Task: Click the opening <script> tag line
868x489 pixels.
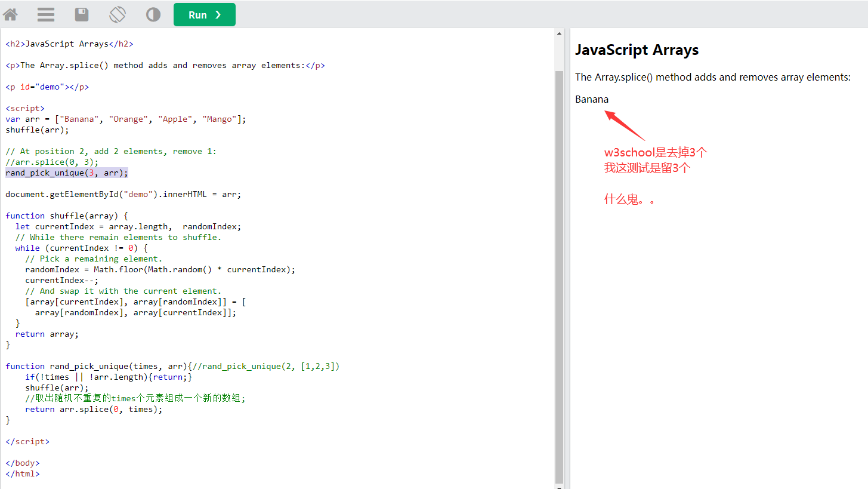Action: 25,108
